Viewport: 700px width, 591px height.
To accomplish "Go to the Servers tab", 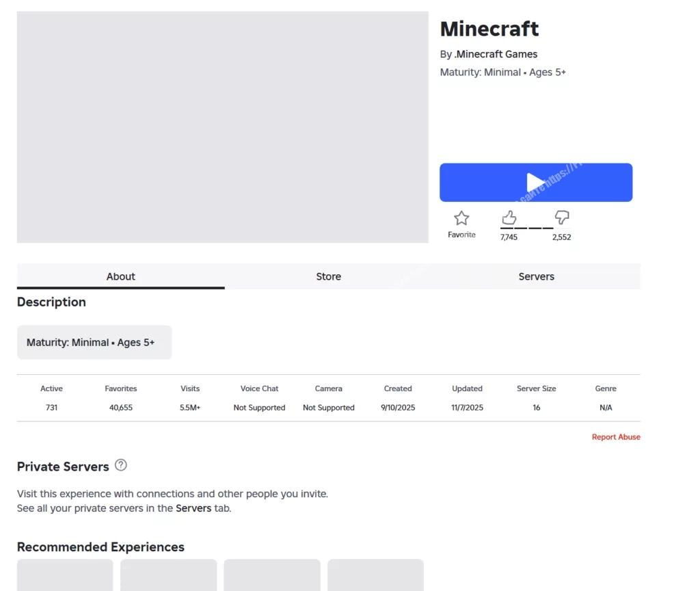I will (x=536, y=276).
